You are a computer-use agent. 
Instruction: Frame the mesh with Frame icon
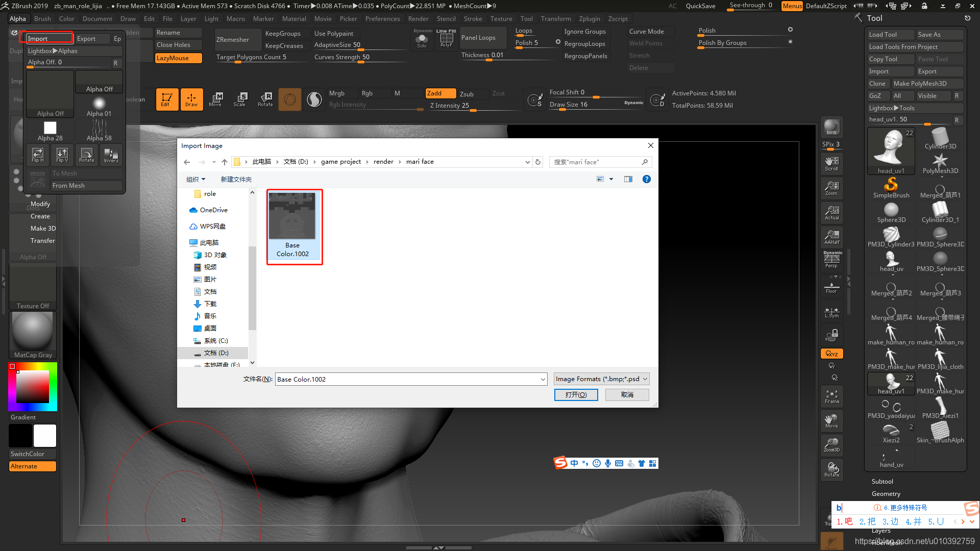pos(831,396)
